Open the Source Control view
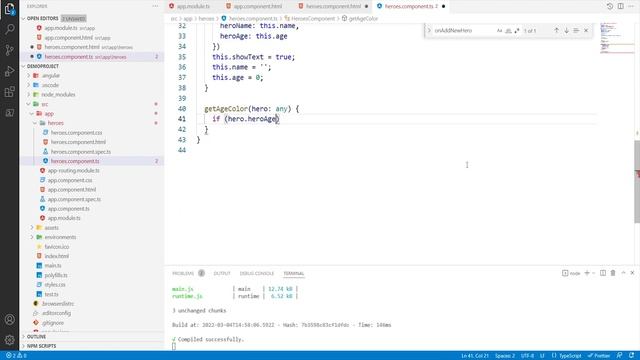 tap(9, 50)
